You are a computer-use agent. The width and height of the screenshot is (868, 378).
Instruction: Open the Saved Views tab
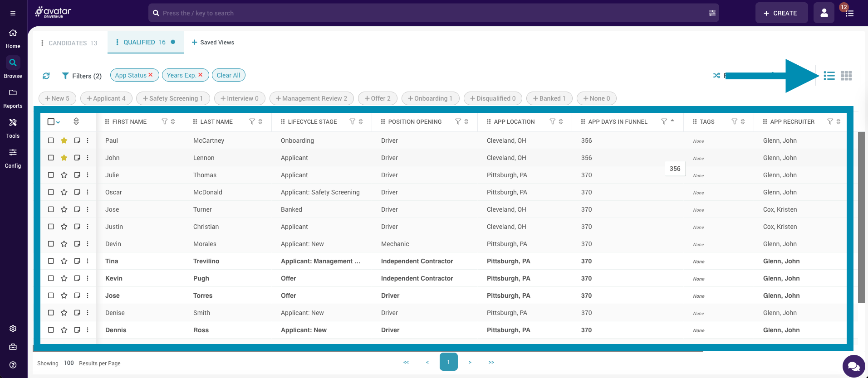tap(213, 42)
